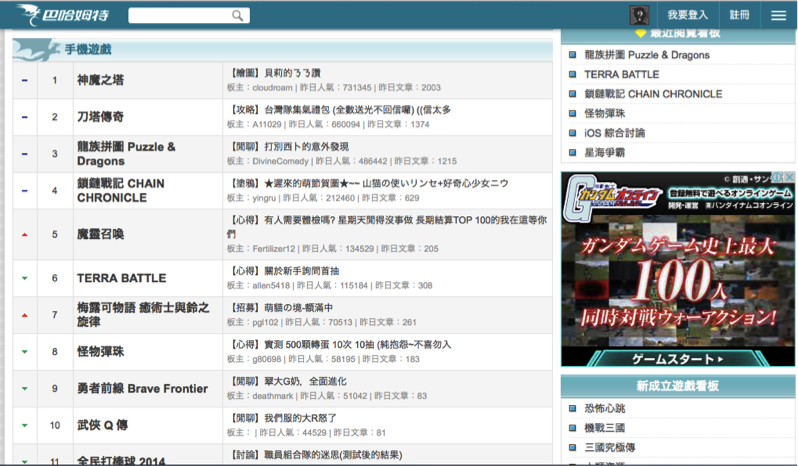Open 機戰三國 new board
798x466 pixels.
point(605,428)
